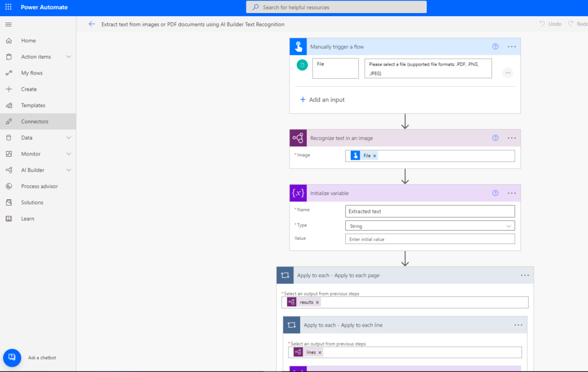
Task: Open more options for Apply to each page
Action: (x=525, y=275)
